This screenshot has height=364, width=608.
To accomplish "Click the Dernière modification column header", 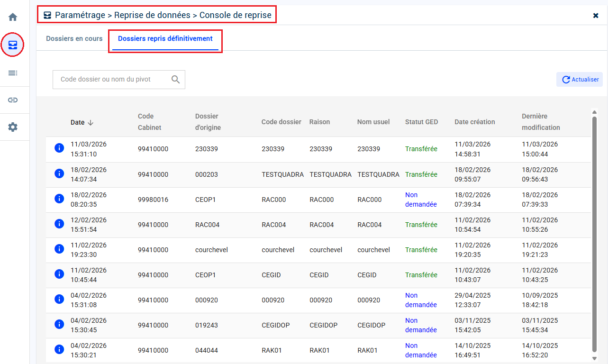I will 541,122.
